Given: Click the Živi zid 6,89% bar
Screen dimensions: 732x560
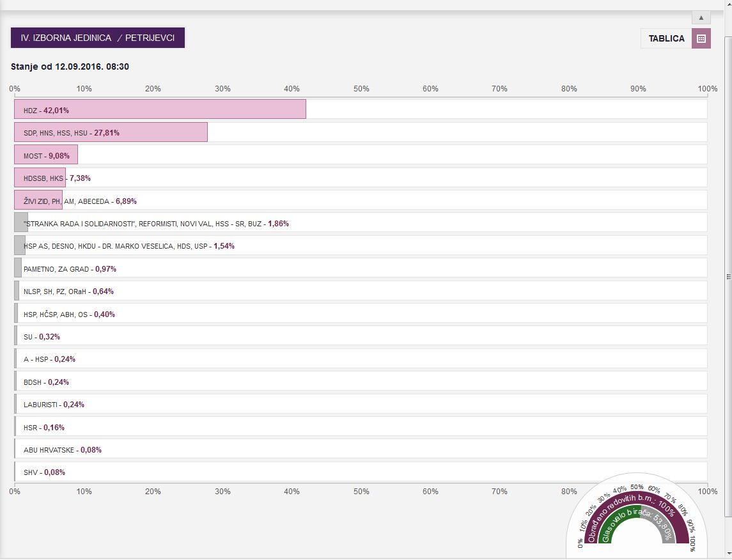Looking at the screenshot, I should [38, 201].
